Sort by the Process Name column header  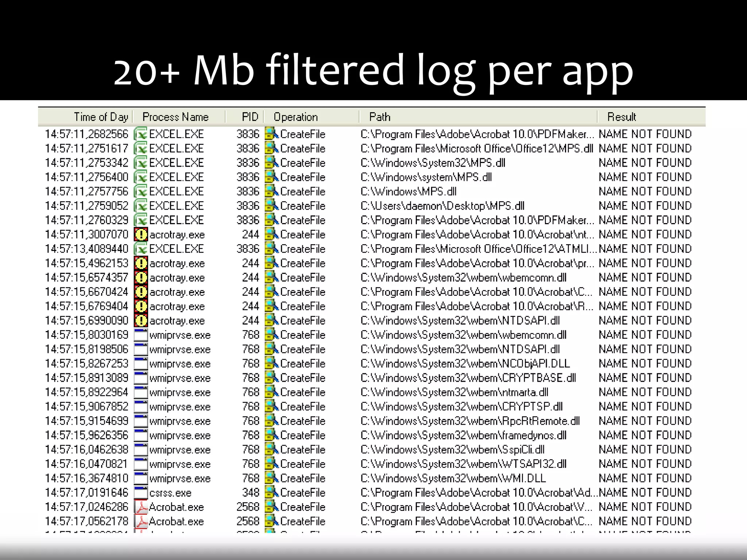pyautogui.click(x=175, y=117)
